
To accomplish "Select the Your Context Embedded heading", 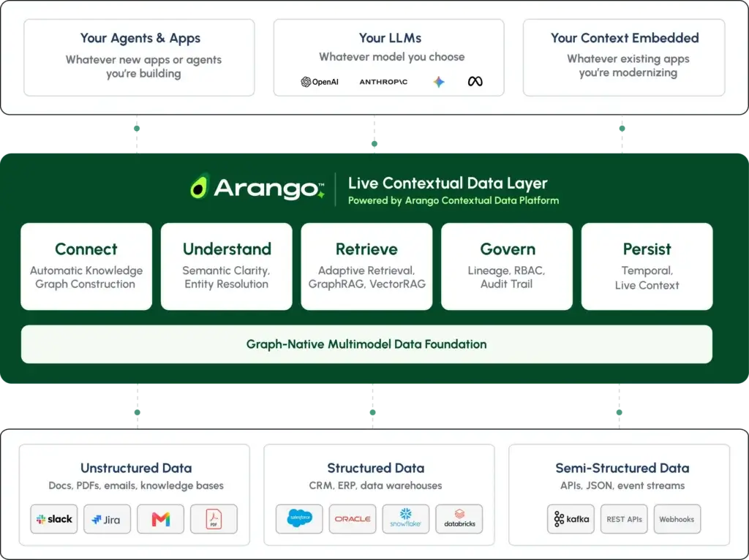I will tap(625, 38).
